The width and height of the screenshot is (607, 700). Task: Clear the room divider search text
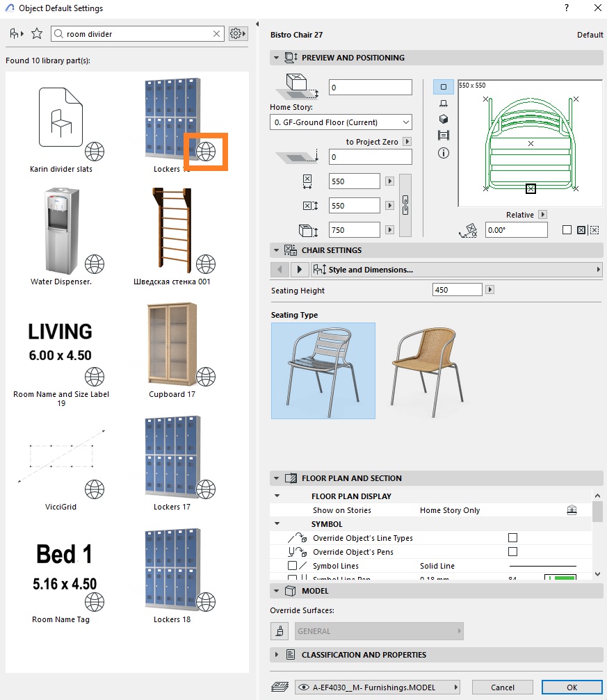point(217,34)
